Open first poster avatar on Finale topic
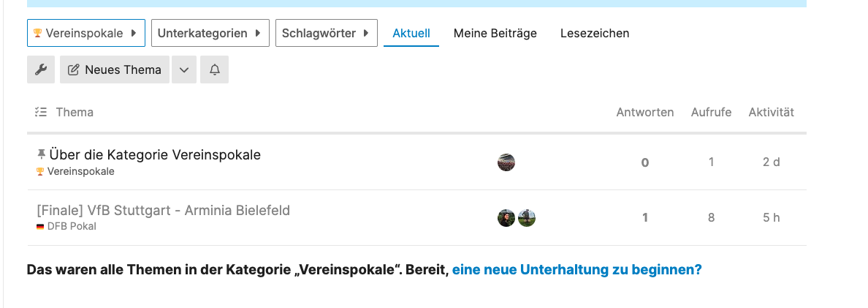868x308 pixels. click(x=506, y=218)
